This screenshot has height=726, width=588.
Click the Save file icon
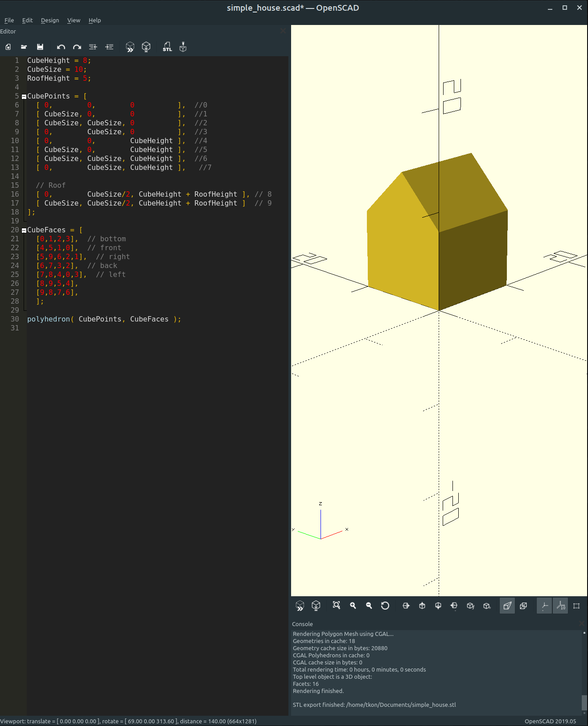tap(40, 47)
